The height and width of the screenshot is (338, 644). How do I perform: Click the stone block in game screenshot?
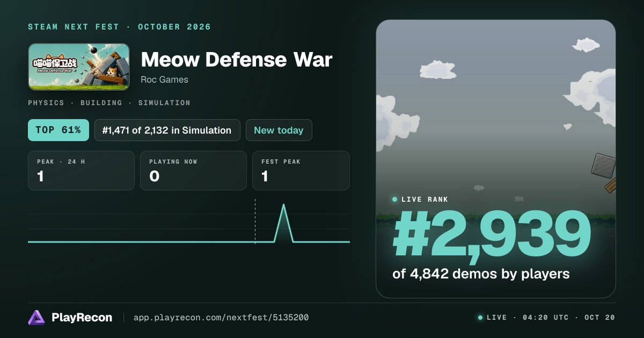coord(604,165)
